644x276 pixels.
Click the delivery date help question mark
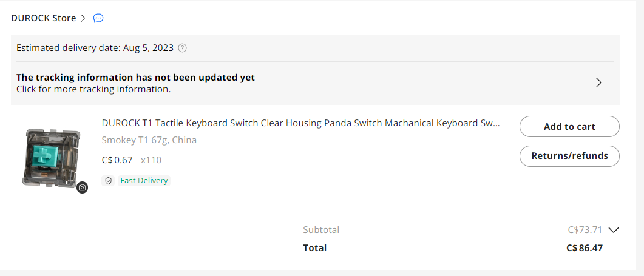(x=182, y=48)
